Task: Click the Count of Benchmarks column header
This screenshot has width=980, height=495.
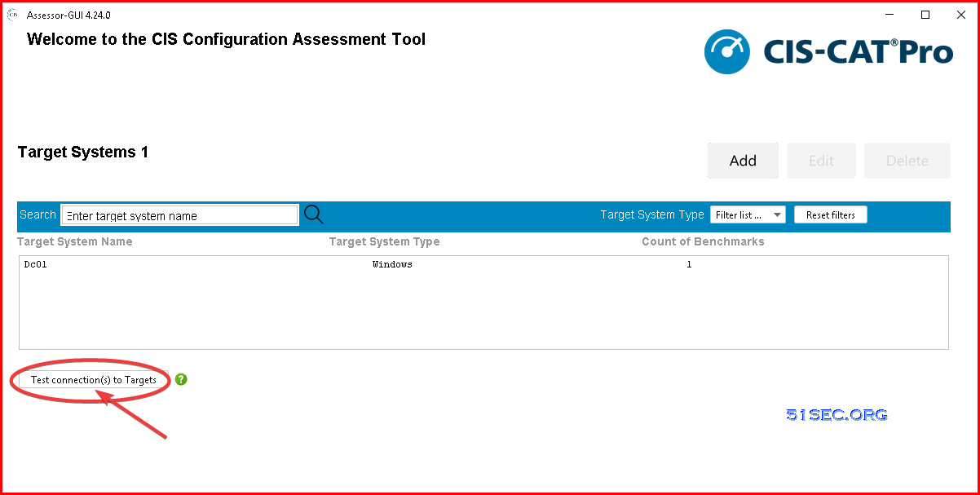Action: coord(703,241)
